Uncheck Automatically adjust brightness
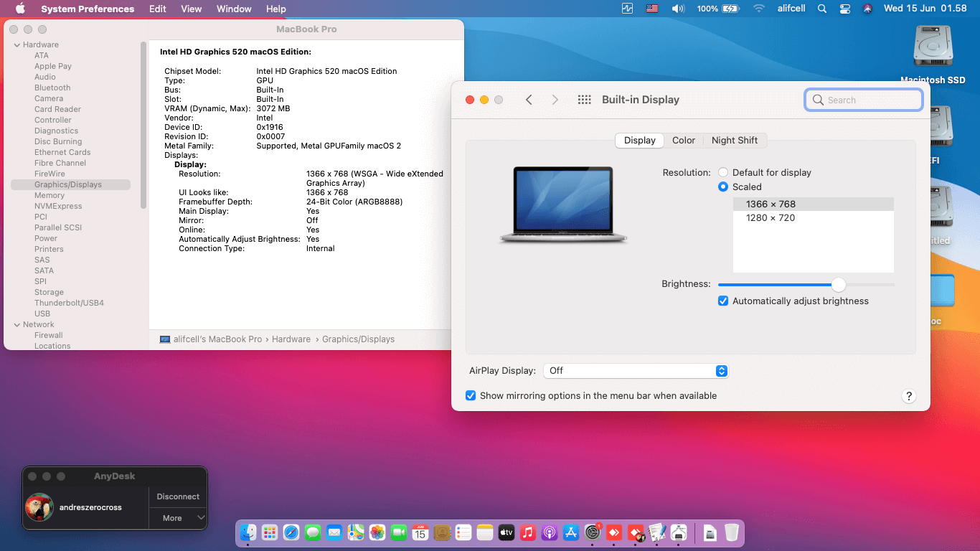 coord(723,301)
